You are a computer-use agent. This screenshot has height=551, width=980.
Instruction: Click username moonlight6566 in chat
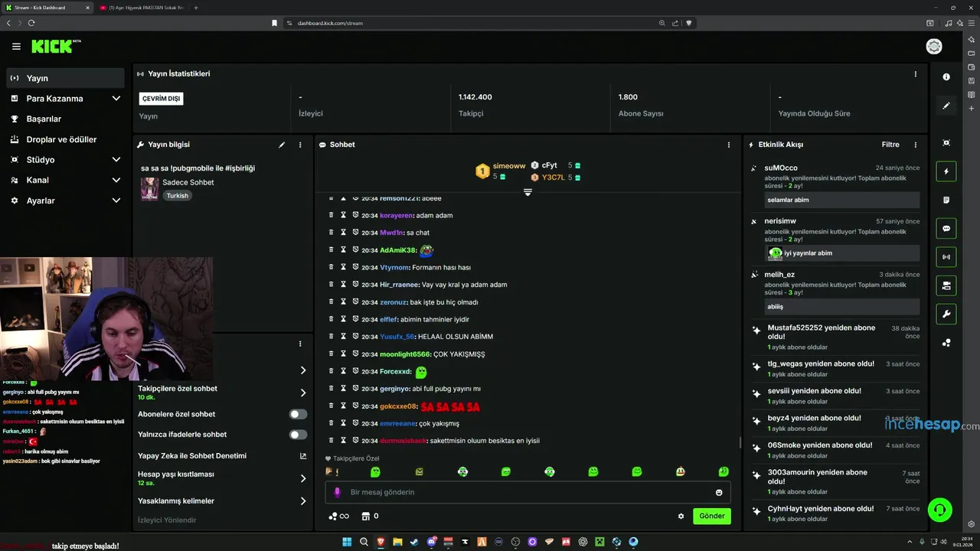pyautogui.click(x=405, y=354)
